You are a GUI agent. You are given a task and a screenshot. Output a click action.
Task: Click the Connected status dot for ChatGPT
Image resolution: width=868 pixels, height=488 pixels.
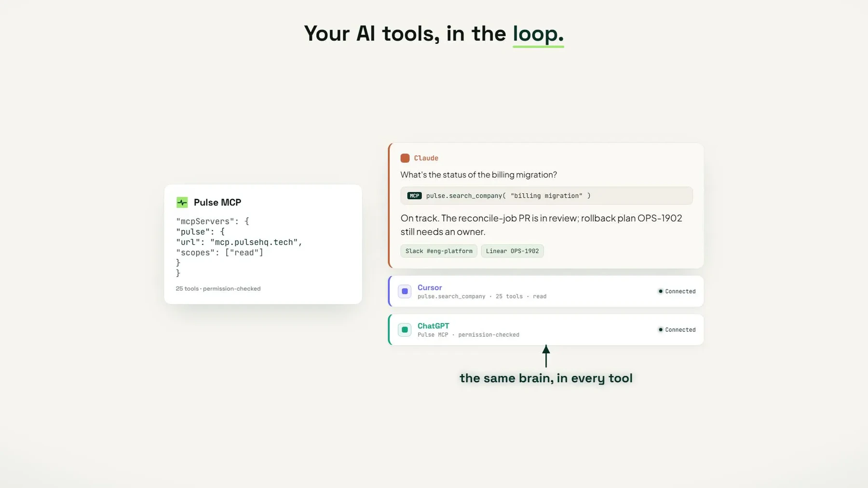(x=661, y=330)
